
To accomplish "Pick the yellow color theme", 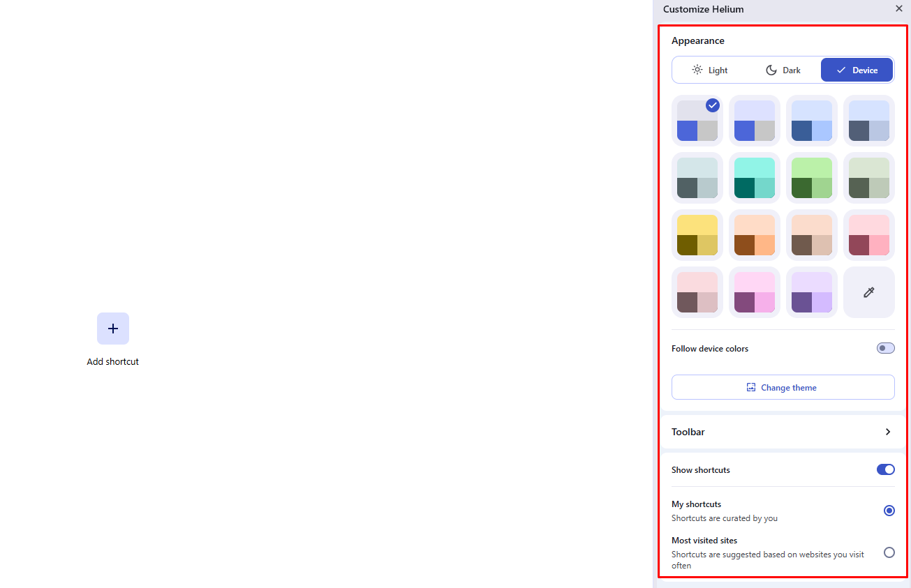I will click(697, 234).
